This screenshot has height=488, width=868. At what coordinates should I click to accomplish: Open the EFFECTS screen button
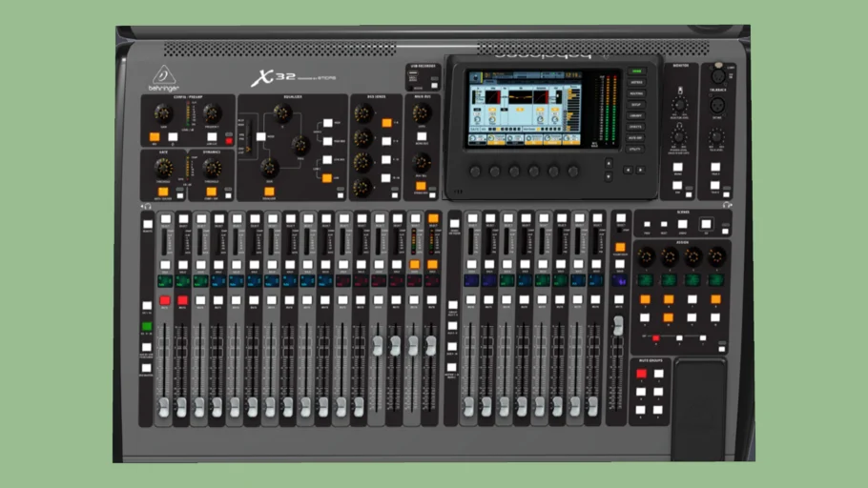pyautogui.click(x=636, y=127)
